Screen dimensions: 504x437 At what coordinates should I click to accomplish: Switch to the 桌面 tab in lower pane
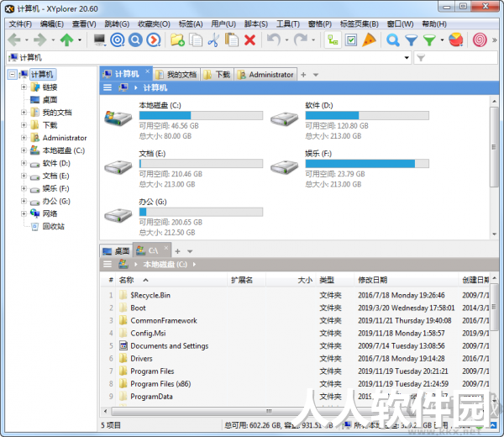[x=116, y=251]
